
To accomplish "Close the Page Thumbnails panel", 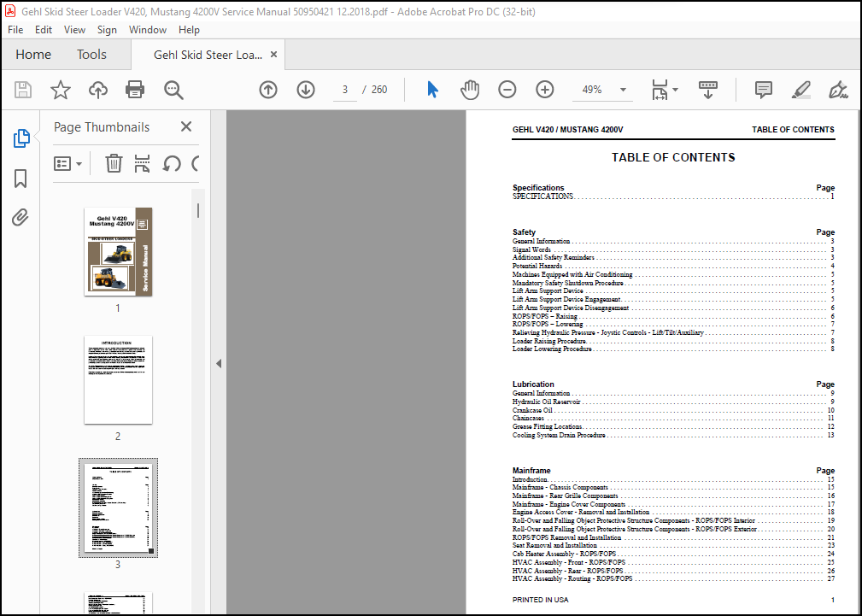I will pyautogui.click(x=186, y=126).
